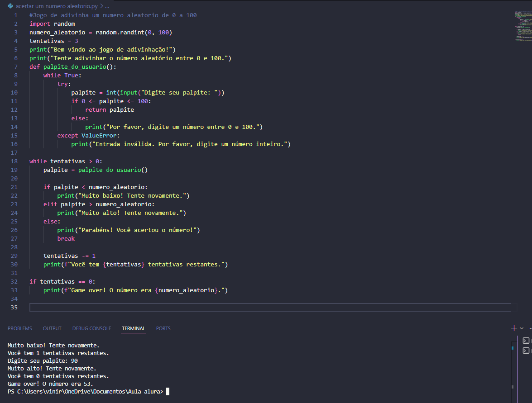Click the terminal prompt input line
532x403 pixels.
tap(168, 392)
